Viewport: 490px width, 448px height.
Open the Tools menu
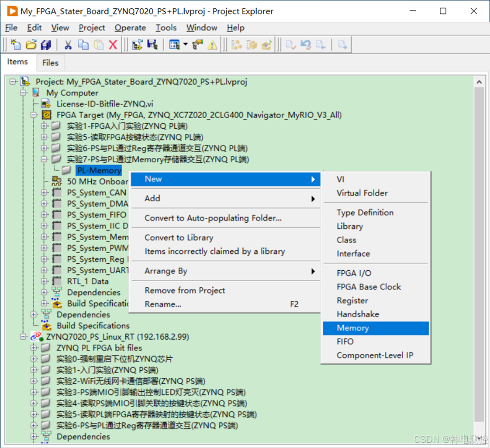166,28
